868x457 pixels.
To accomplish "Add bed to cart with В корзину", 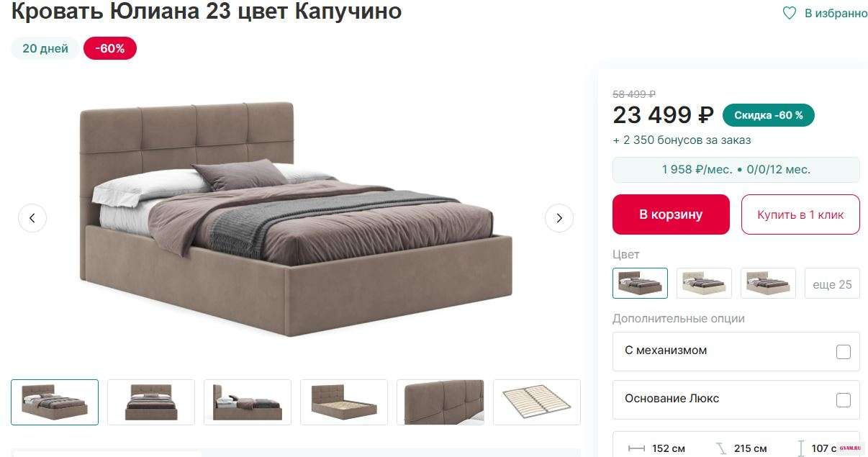I will pyautogui.click(x=671, y=214).
